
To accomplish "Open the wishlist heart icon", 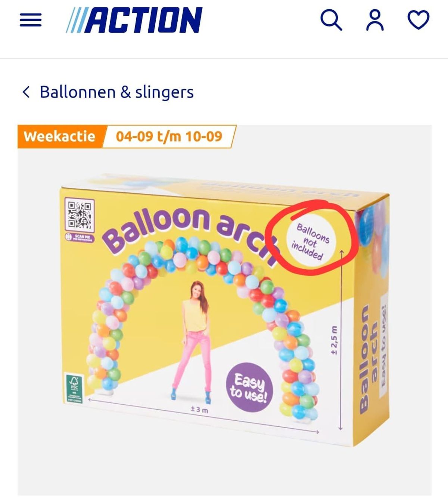I will coord(418,20).
